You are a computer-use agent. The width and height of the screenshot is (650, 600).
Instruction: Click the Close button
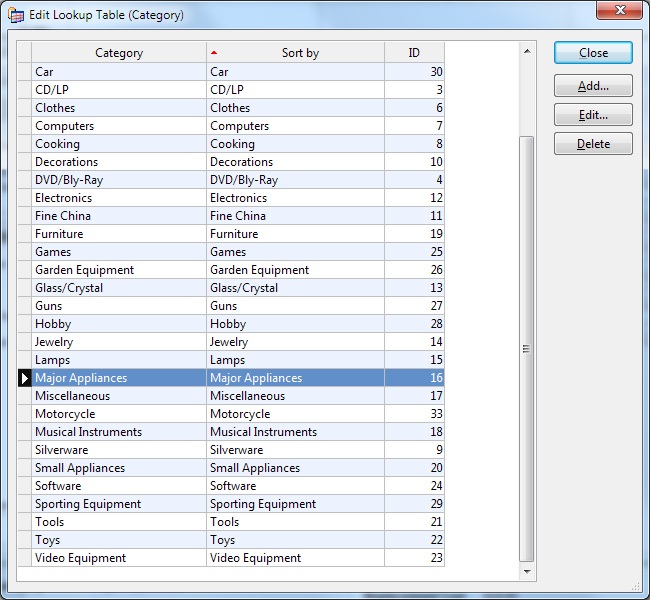pyautogui.click(x=593, y=53)
